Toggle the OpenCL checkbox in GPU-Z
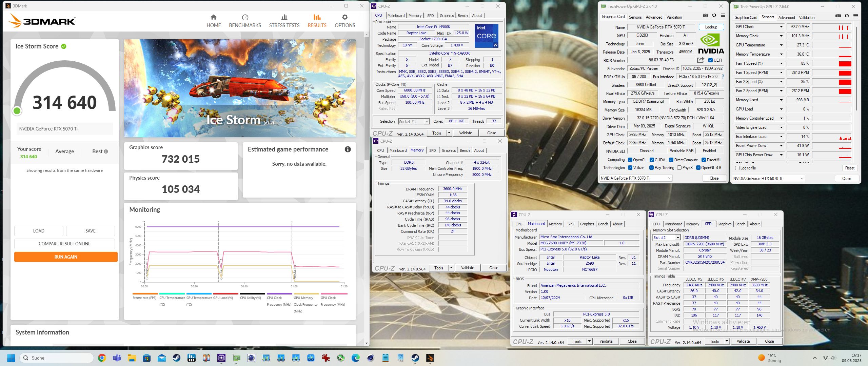 [630, 160]
